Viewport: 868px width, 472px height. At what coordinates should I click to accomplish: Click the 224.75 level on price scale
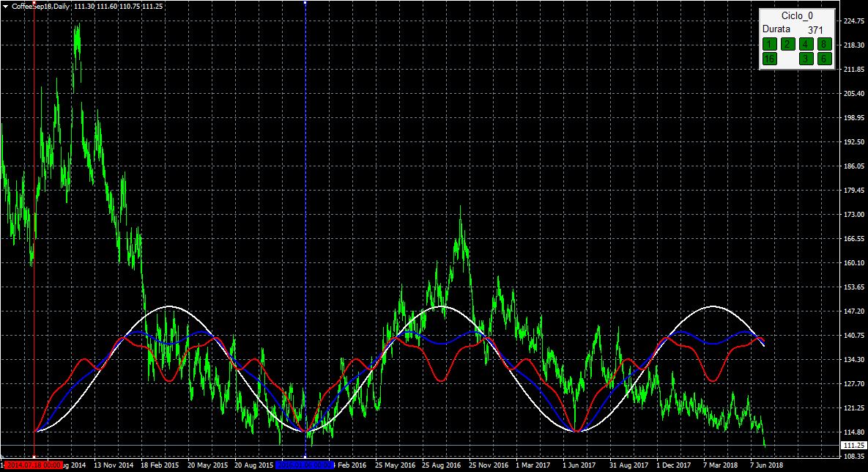[851, 21]
